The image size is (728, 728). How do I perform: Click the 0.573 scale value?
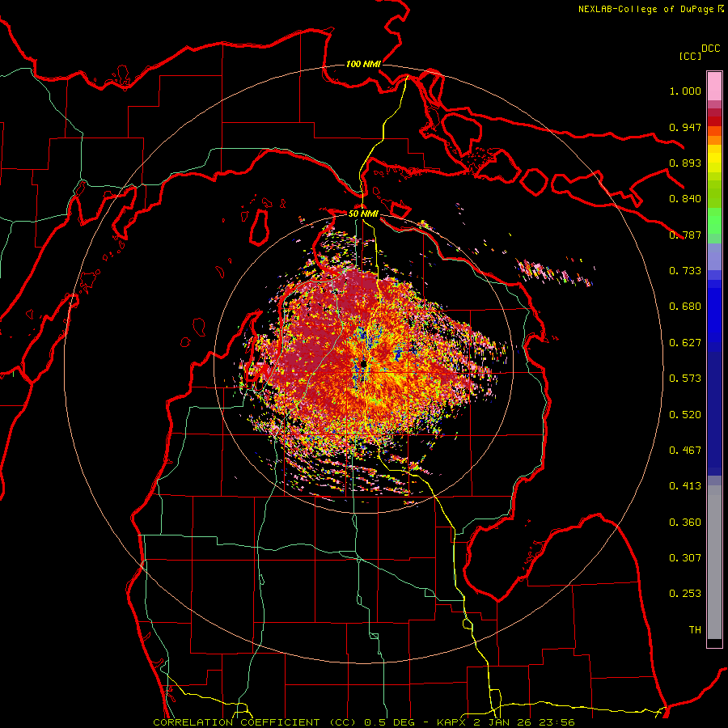[685, 379]
